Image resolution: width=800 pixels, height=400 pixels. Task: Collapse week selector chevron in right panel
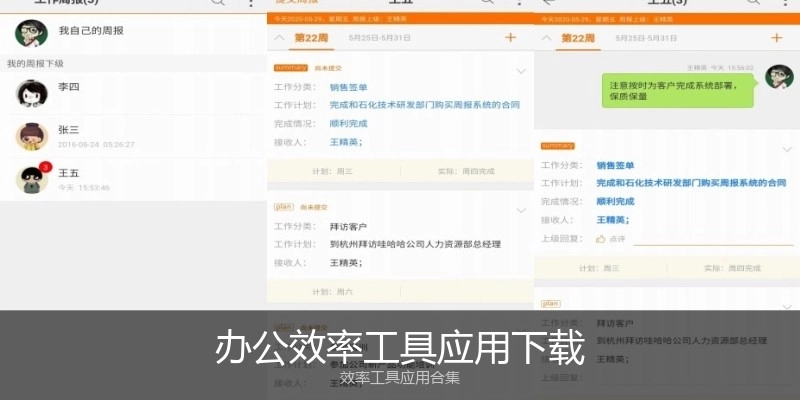546,38
